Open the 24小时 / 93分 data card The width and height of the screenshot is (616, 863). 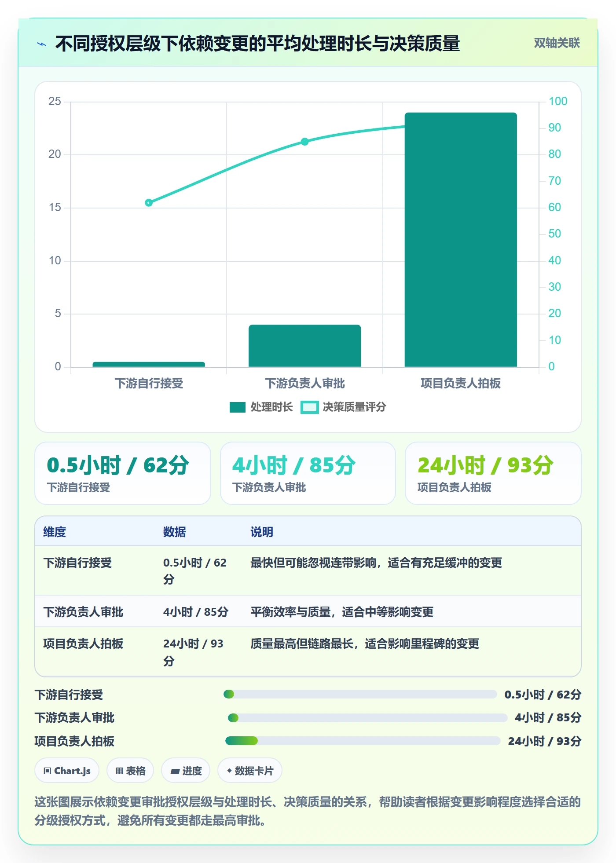pyautogui.click(x=493, y=473)
